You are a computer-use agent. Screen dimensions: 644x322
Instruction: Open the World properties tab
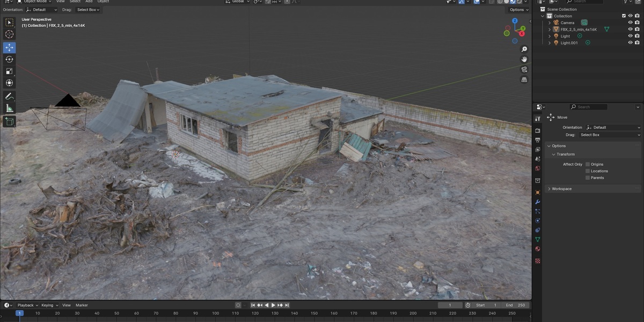pos(538,168)
